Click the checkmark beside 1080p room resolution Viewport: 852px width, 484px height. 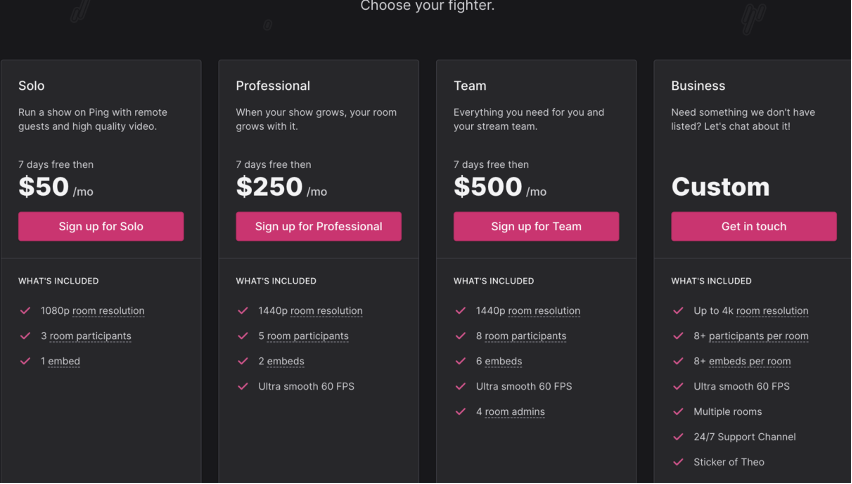[x=25, y=311]
